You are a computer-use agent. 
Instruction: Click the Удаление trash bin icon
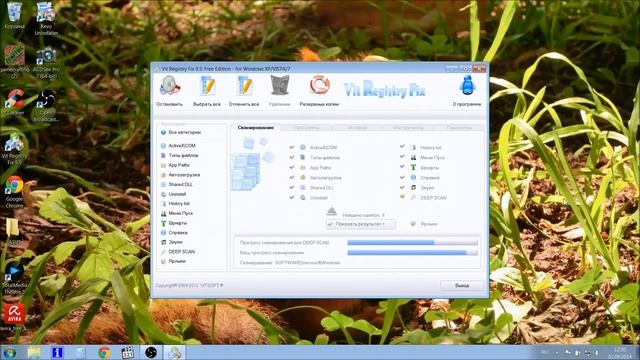(x=280, y=85)
